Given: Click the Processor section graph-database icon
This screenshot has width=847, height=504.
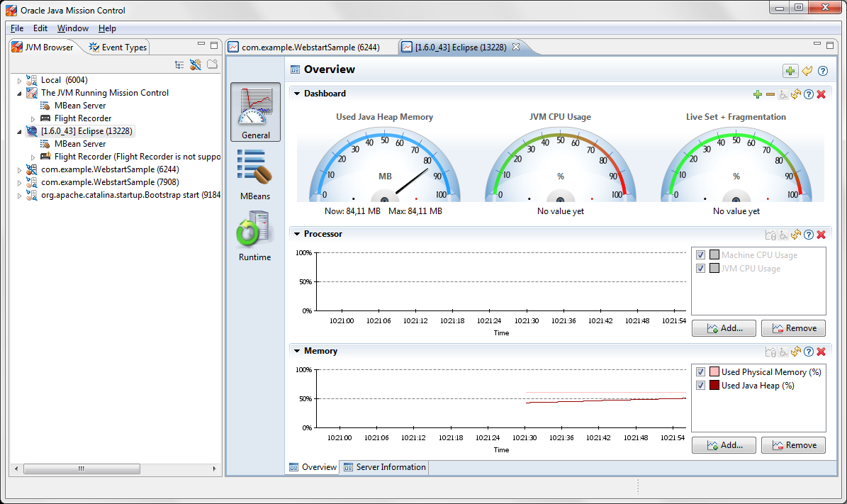Looking at the screenshot, I should coord(771,235).
